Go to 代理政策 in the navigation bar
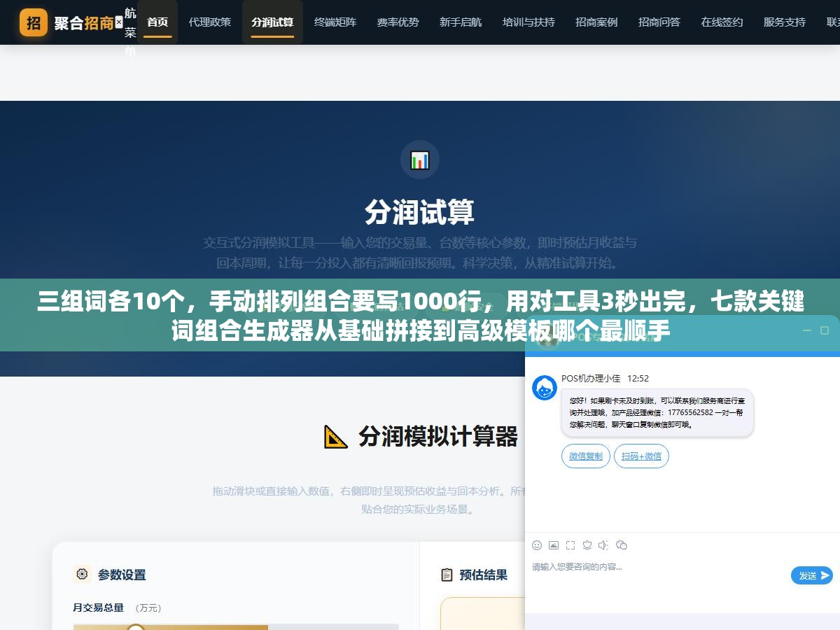 209,22
